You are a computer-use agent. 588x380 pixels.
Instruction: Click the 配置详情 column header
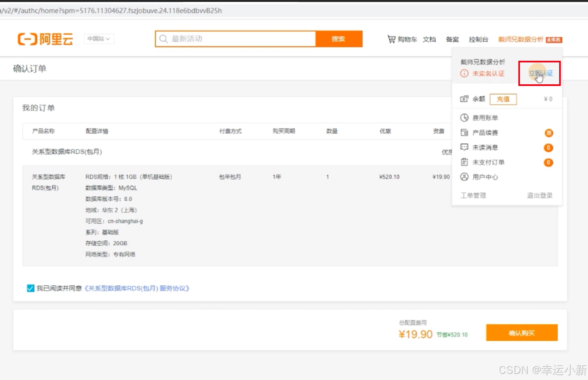point(97,131)
